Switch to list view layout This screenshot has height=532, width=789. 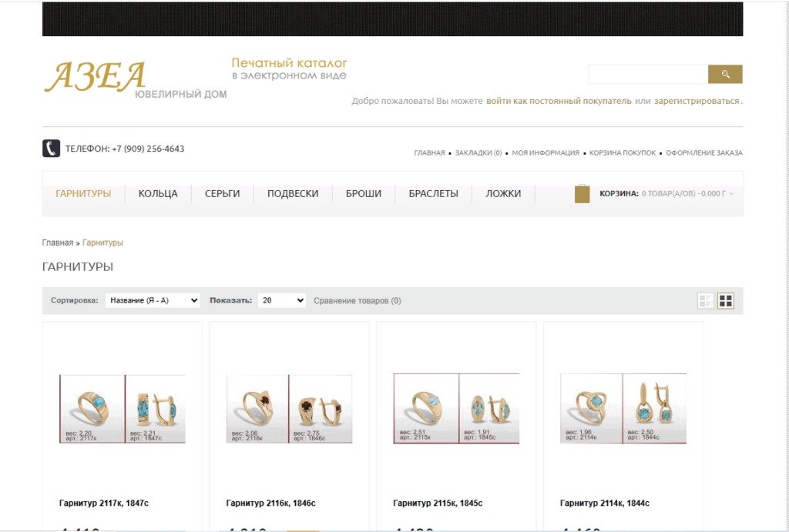(706, 301)
